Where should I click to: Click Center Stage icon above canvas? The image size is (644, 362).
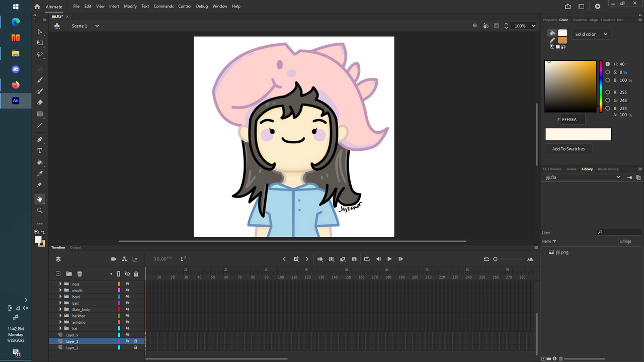[x=475, y=26]
